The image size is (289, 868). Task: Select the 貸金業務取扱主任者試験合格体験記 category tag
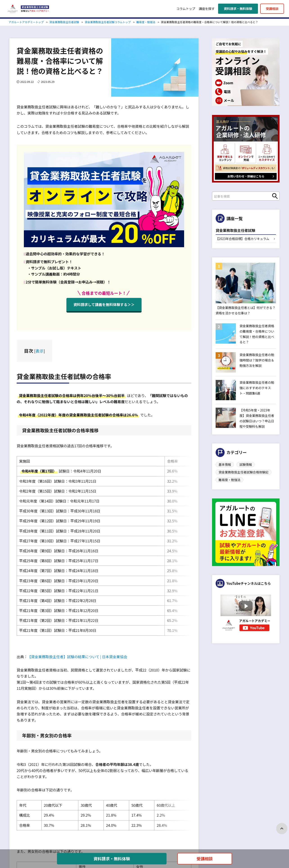click(x=244, y=472)
